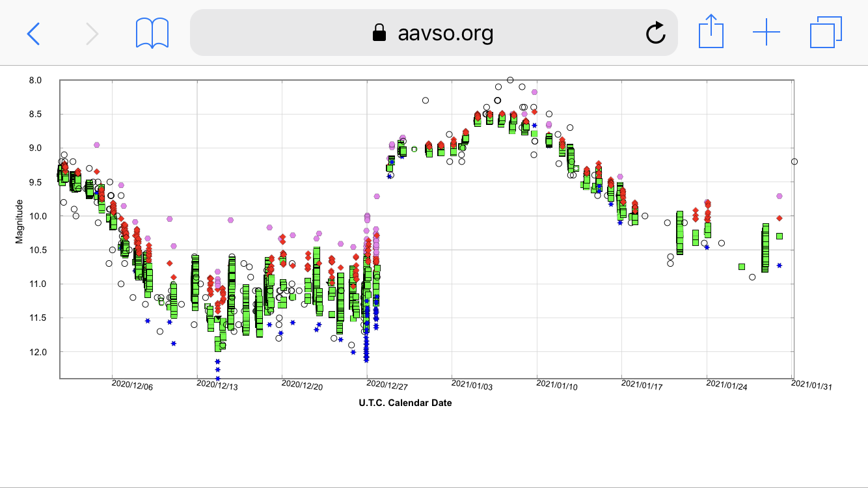Viewport: 868px width, 488px height.
Task: Reload the aavso.org page
Action: [655, 33]
